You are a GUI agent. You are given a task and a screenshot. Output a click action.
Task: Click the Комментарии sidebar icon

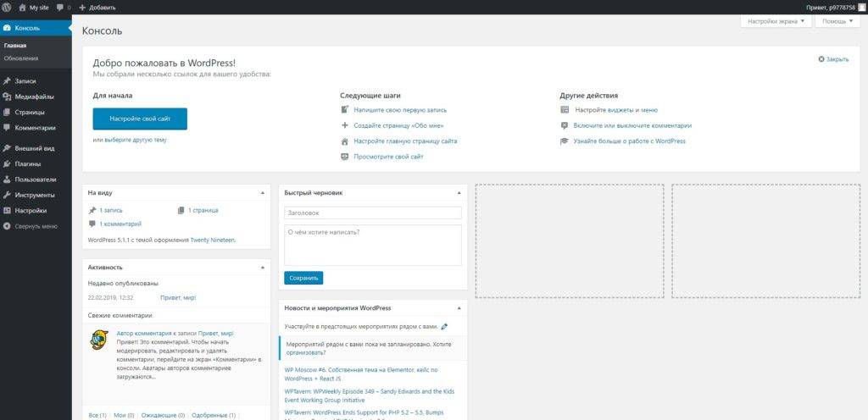(7, 128)
